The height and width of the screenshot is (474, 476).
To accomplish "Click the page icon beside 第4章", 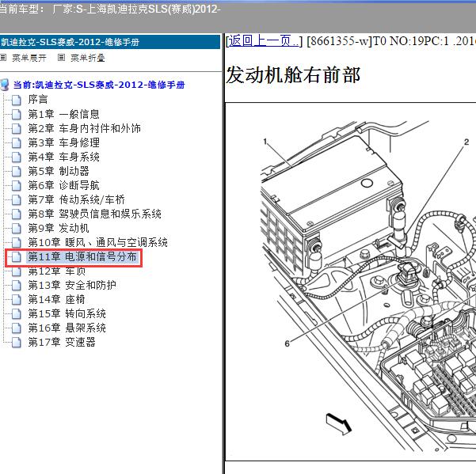I will (17, 157).
